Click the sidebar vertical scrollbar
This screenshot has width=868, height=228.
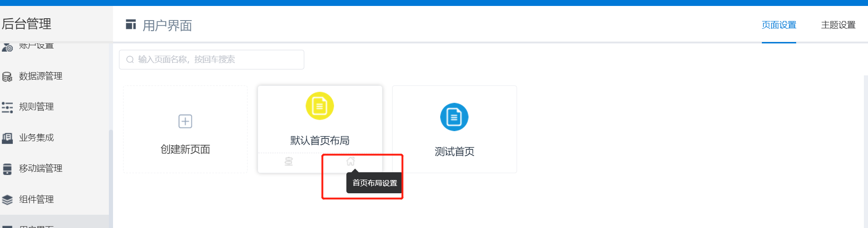point(110,173)
